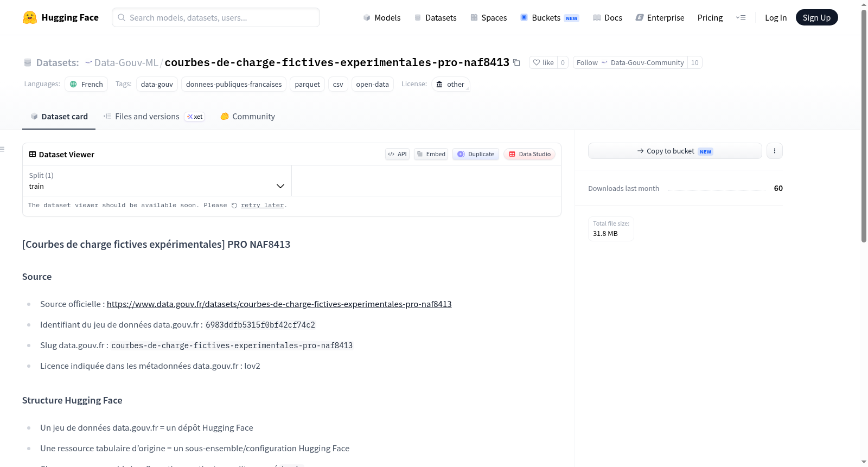Click the '31.8 MB' total file size value
The image size is (868, 467).
coord(605,234)
